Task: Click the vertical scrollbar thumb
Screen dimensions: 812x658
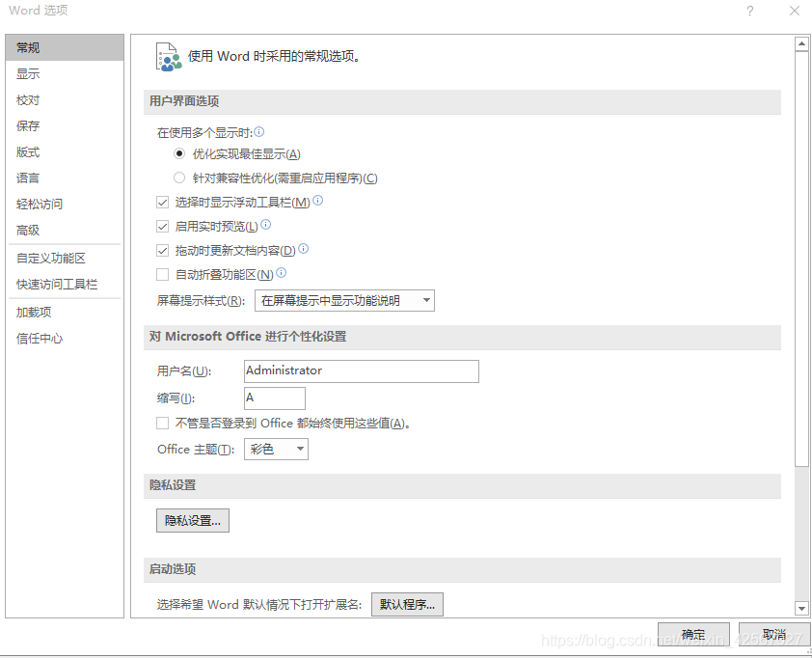Action: 801,259
